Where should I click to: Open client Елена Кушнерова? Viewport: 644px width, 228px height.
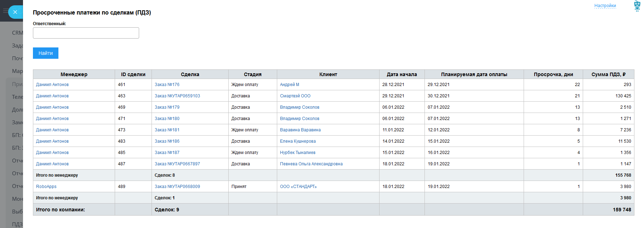pos(297,141)
